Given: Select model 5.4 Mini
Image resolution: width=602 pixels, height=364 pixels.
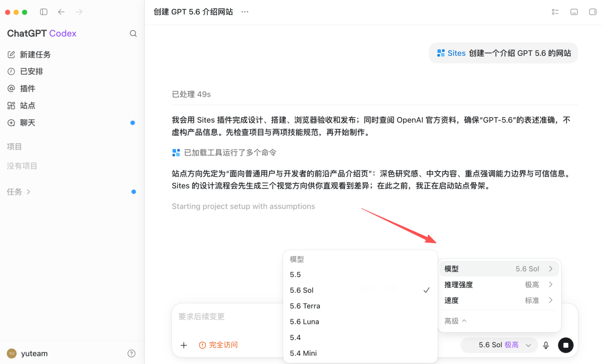Looking at the screenshot, I should coord(360,353).
